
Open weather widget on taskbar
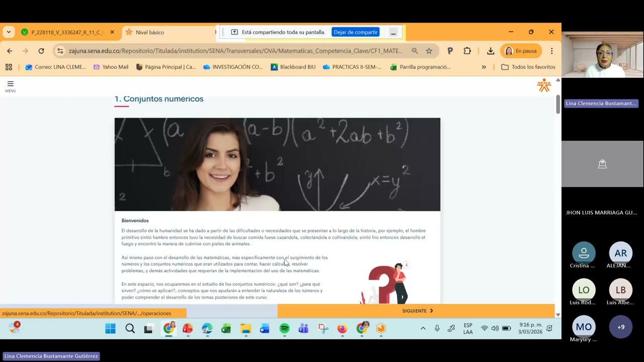(x=14, y=328)
